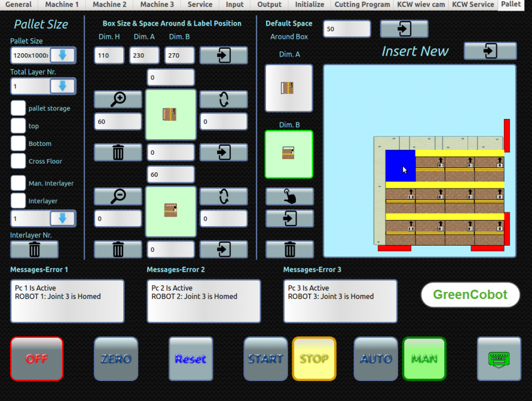Screen dimensions: 532x401
Task: Confirm box dimensions with arrow next to Dim. B
Action: [x=223, y=55]
